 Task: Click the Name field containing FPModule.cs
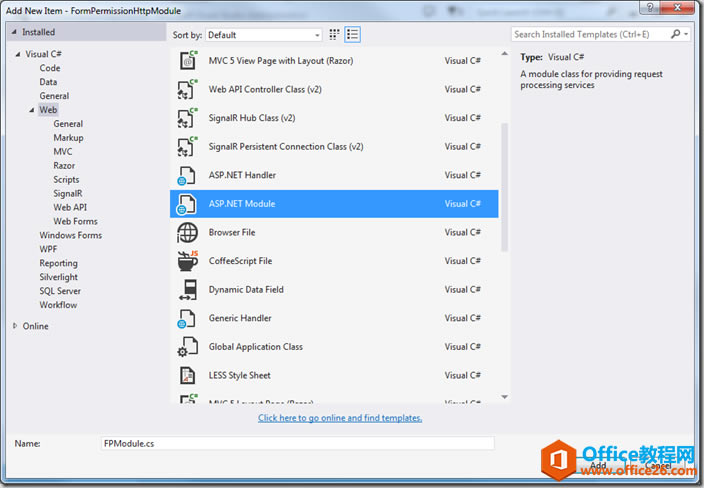pos(298,444)
